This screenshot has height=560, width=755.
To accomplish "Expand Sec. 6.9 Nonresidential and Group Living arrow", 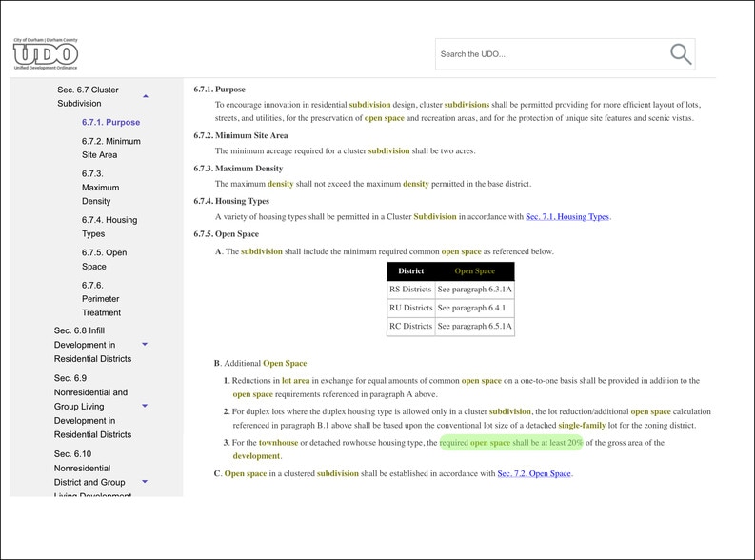I will tap(145, 406).
